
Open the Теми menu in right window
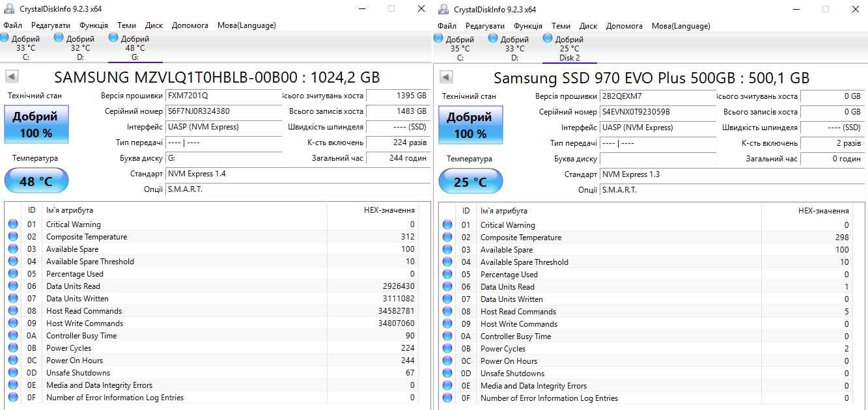click(x=561, y=26)
